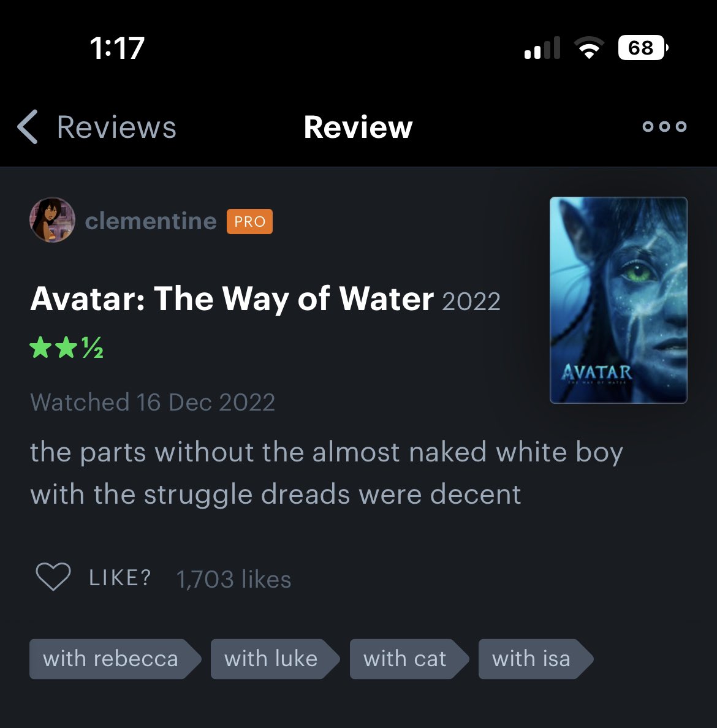Screen dimensions: 717x728
Task: Select the 'with rebecca' tag
Action: pyautogui.click(x=115, y=659)
